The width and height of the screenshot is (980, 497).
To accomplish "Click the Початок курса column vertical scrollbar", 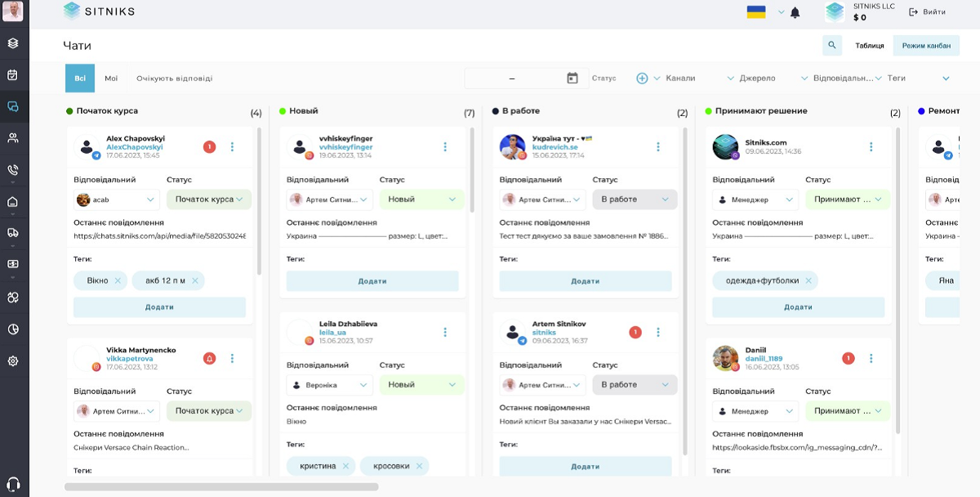I will coord(260,200).
